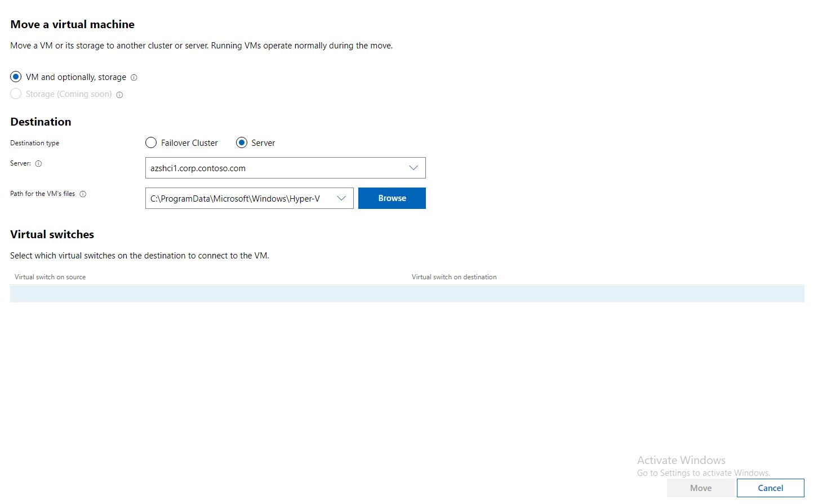Click Go to Settings to activate Windows
818x504 pixels.
pos(703,472)
